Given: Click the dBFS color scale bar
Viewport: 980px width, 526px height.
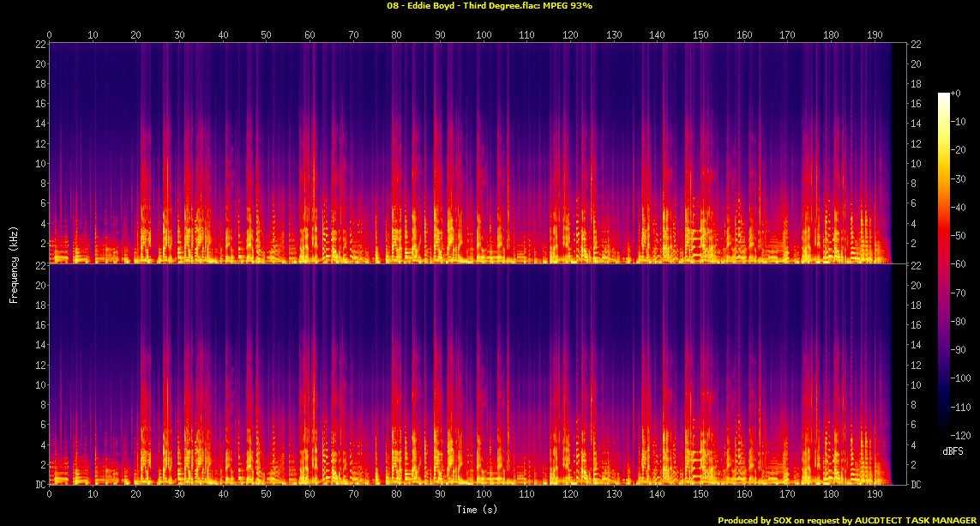Looking at the screenshot, I should 944,266.
